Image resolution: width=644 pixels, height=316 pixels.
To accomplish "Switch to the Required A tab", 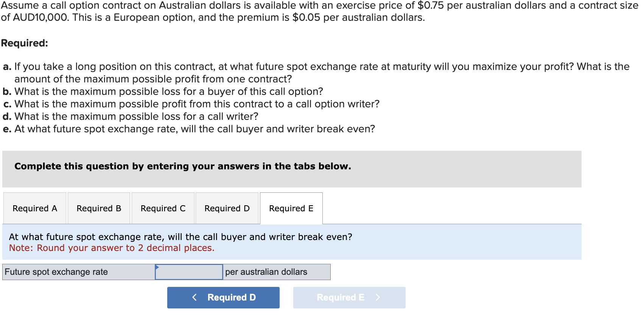I will [x=34, y=208].
